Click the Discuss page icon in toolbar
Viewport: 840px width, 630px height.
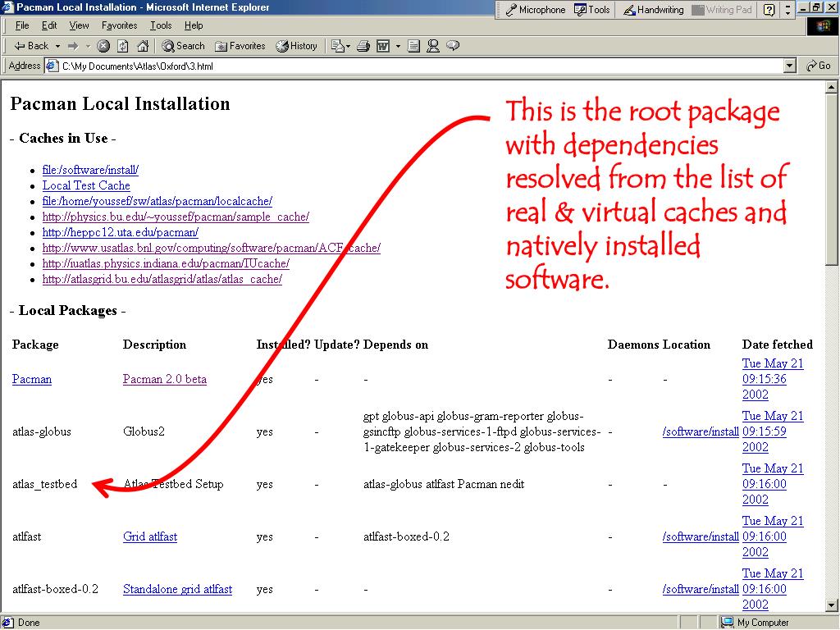[x=413, y=46]
